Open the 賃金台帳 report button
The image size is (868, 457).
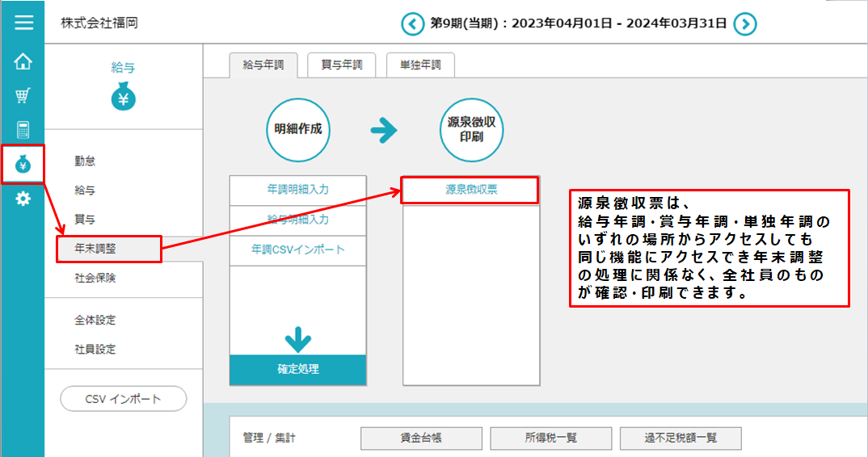[420, 438]
